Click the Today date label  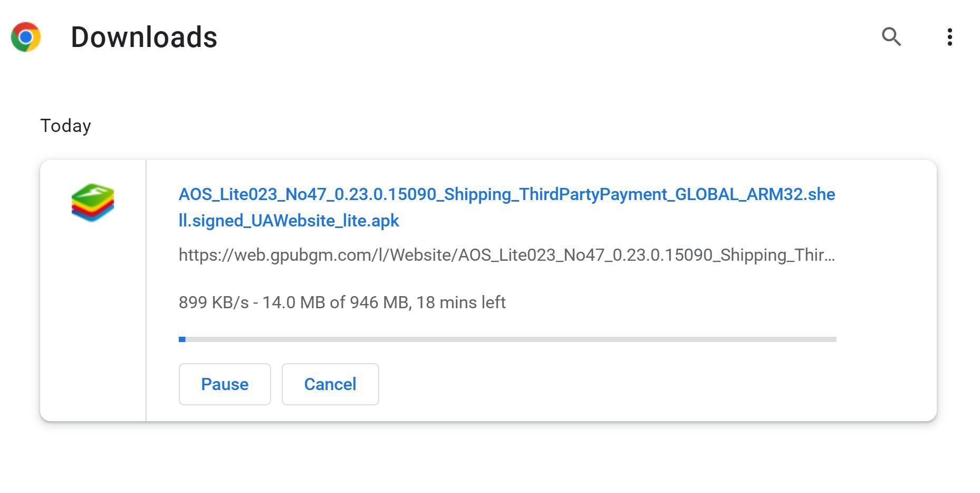tap(66, 126)
